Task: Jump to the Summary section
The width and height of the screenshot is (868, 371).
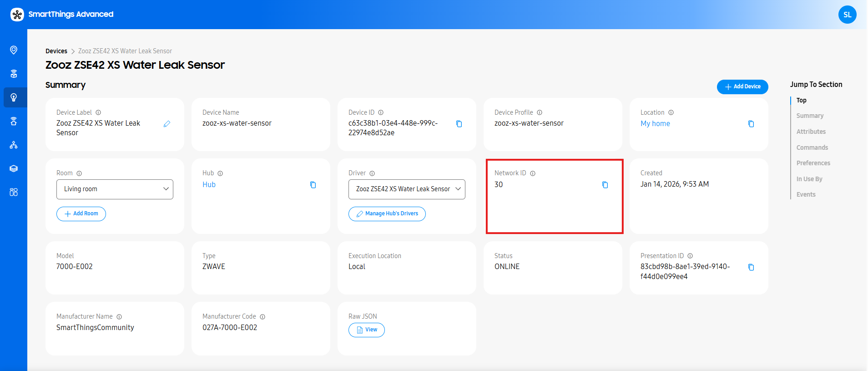Action: pyautogui.click(x=810, y=116)
